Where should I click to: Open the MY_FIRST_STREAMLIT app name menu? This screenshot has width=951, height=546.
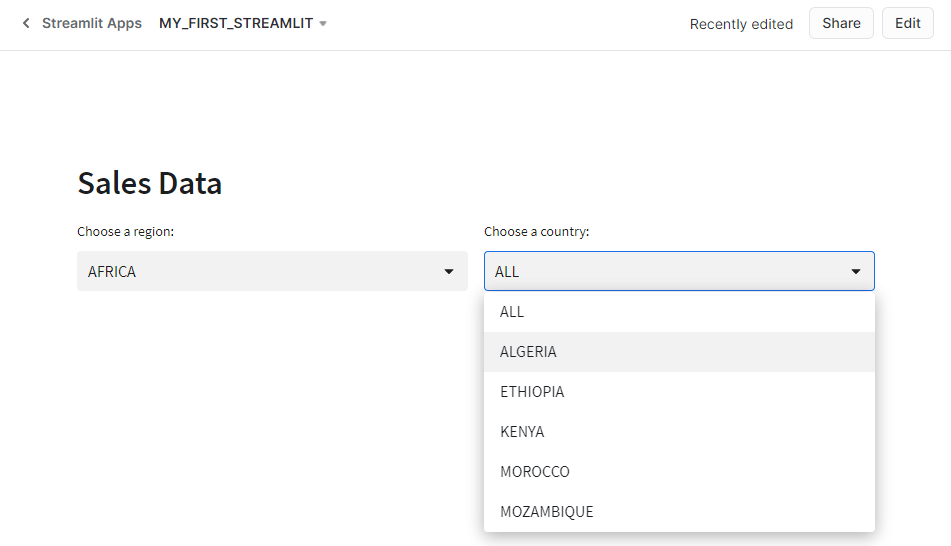click(236, 23)
